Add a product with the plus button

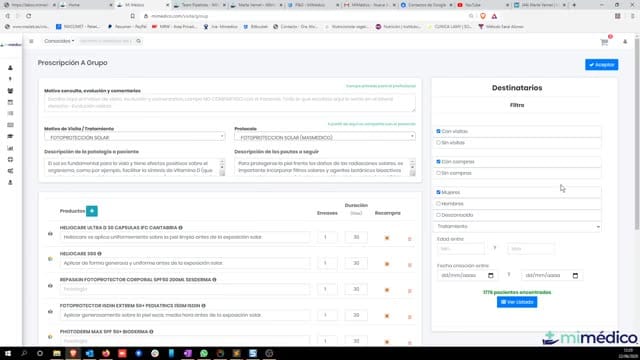(x=92, y=211)
